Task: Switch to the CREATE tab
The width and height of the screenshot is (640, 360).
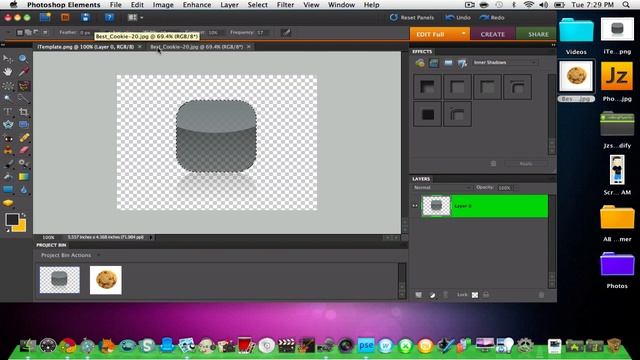Action: click(493, 34)
